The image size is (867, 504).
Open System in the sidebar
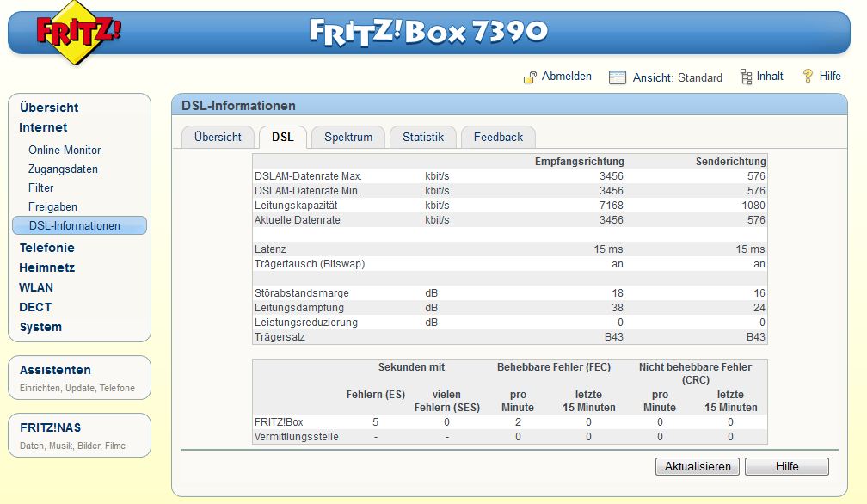pos(40,327)
